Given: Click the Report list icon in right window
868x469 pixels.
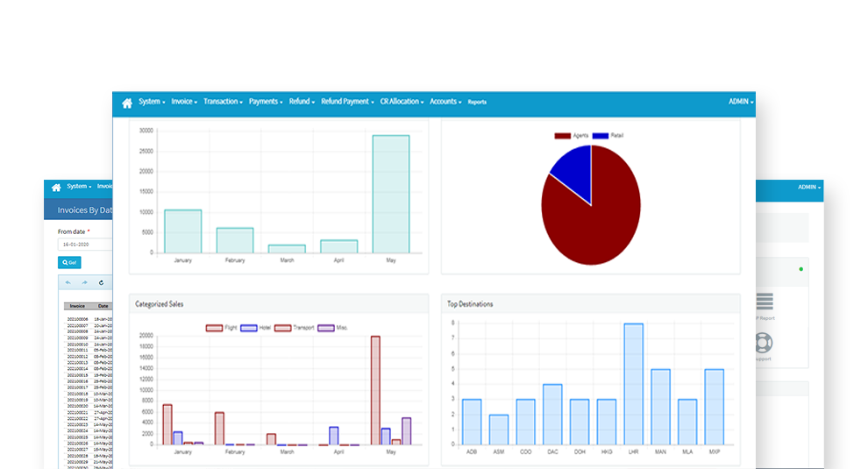Looking at the screenshot, I should tap(765, 302).
